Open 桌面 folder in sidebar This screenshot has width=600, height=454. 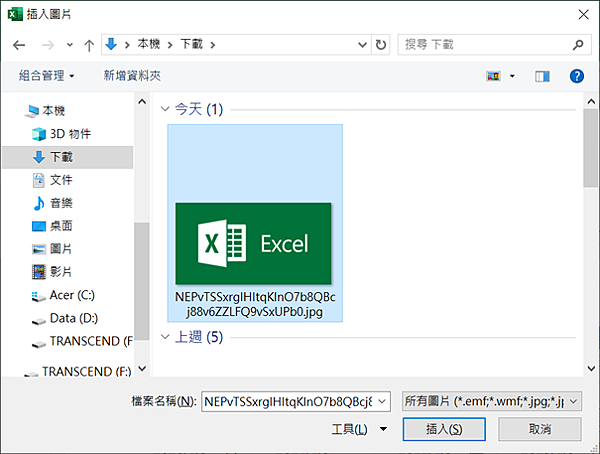tap(61, 226)
